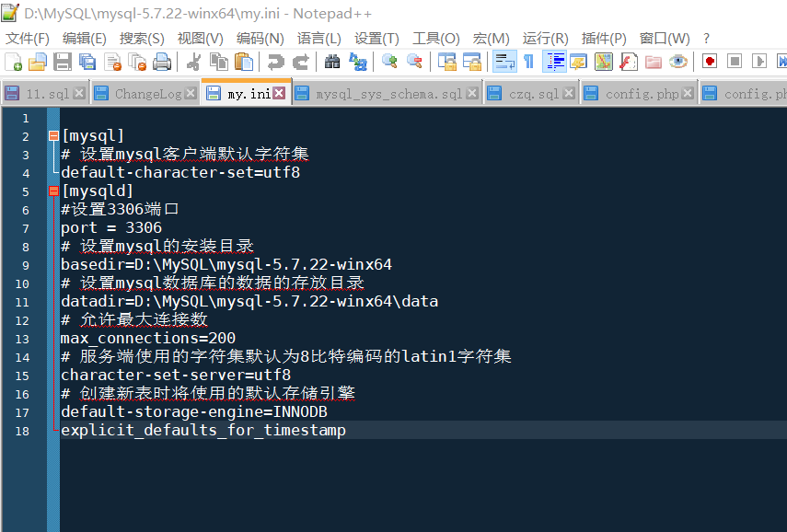Open the 窗口(W) menu

[665, 38]
